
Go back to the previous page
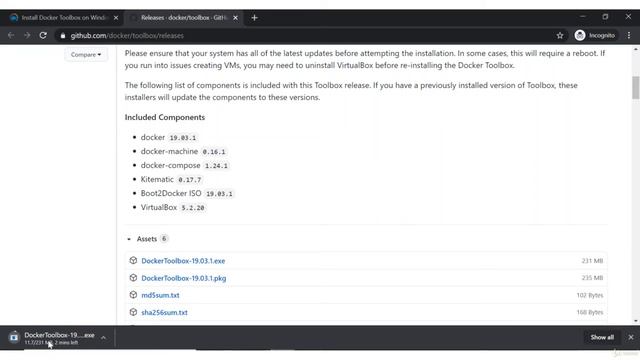pos(11,36)
